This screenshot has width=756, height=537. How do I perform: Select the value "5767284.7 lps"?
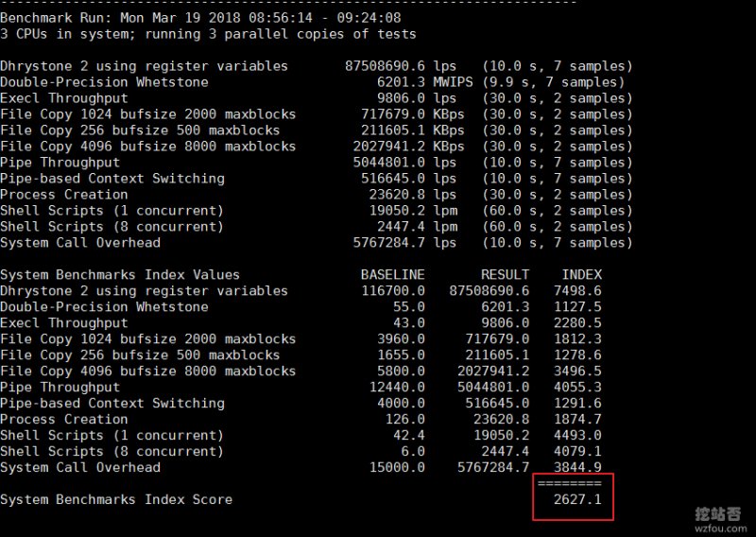point(404,243)
